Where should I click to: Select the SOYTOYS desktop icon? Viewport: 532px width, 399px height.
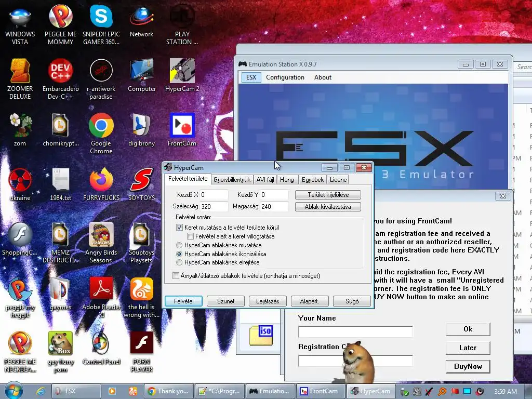click(x=141, y=185)
